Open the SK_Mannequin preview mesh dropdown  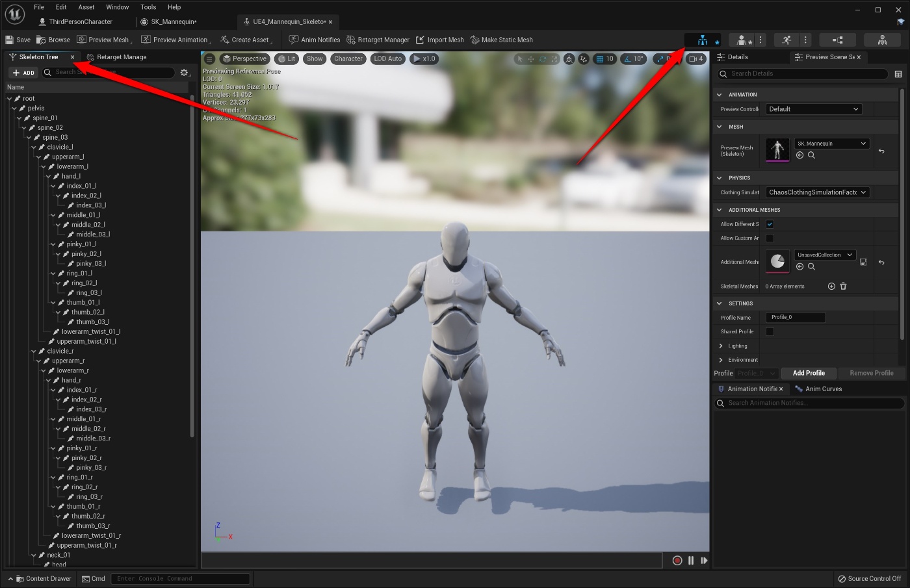point(831,143)
